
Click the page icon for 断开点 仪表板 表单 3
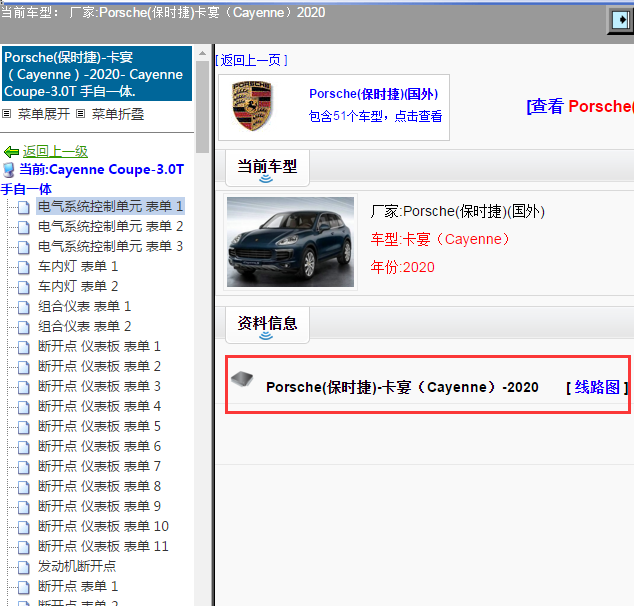(23, 387)
